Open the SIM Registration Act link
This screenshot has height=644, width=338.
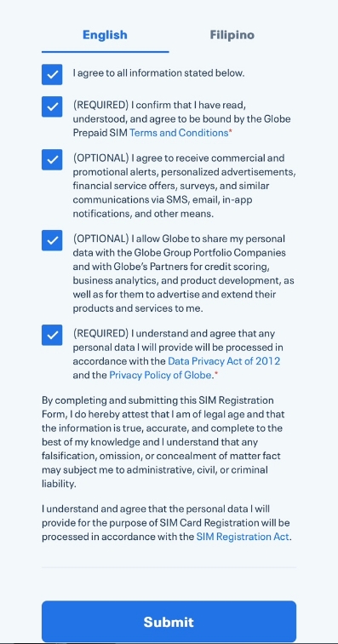(243, 537)
